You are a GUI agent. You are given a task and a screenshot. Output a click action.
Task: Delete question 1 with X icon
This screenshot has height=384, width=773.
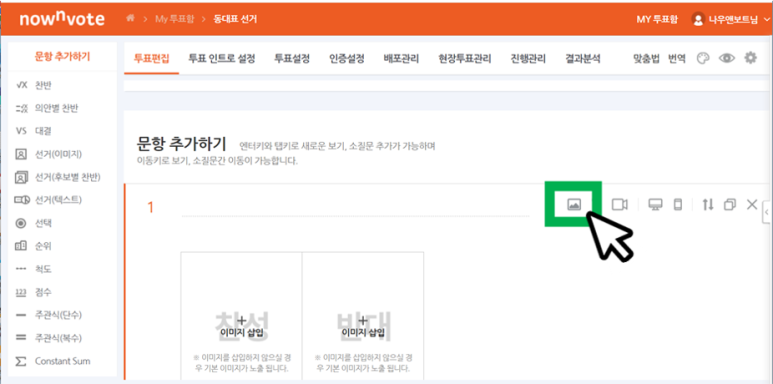(x=752, y=205)
